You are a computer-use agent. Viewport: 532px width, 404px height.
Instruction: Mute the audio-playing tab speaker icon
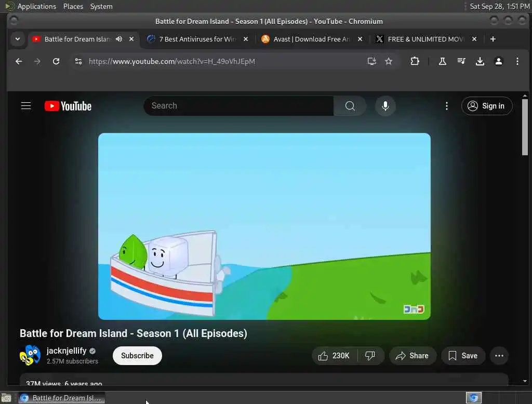[x=119, y=39]
